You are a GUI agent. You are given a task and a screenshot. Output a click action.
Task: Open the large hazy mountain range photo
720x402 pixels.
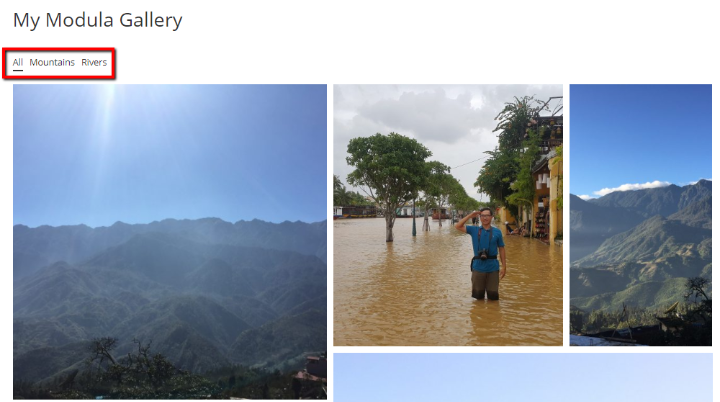coord(170,241)
